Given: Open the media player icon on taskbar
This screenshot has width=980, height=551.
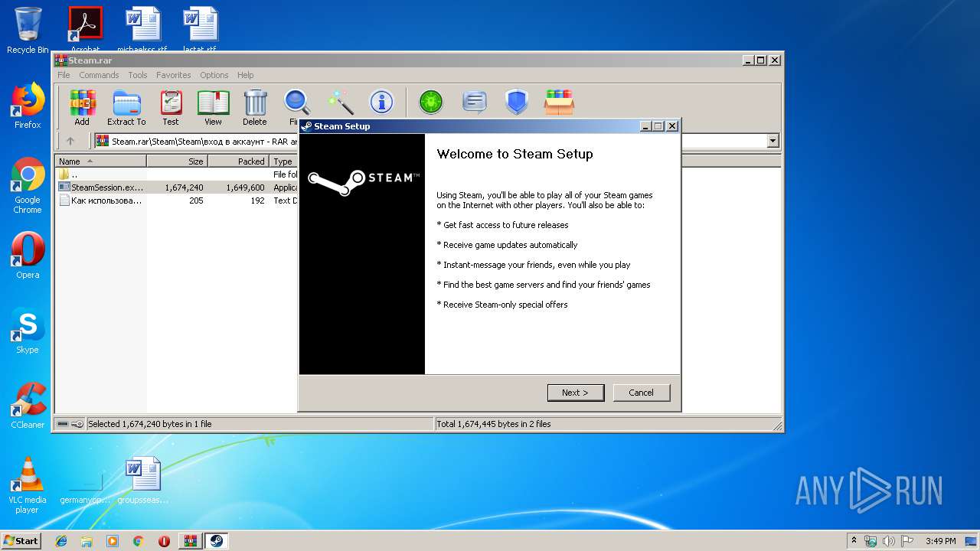Looking at the screenshot, I should (113, 541).
